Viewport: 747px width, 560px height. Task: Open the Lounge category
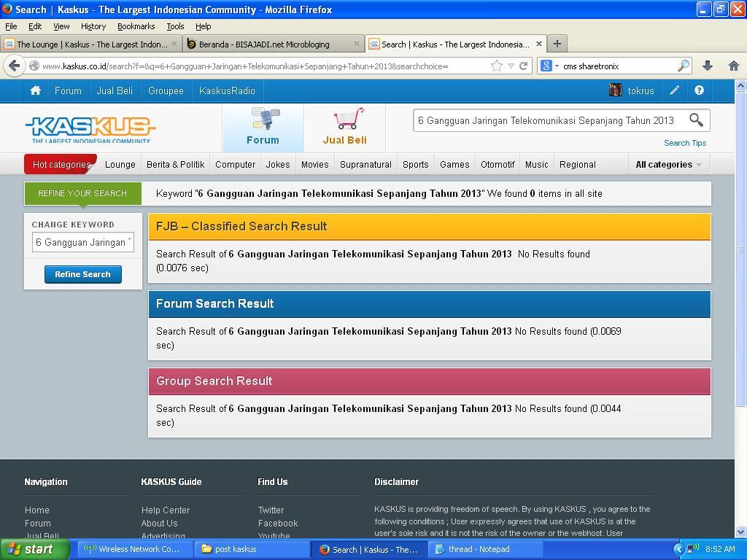point(120,164)
